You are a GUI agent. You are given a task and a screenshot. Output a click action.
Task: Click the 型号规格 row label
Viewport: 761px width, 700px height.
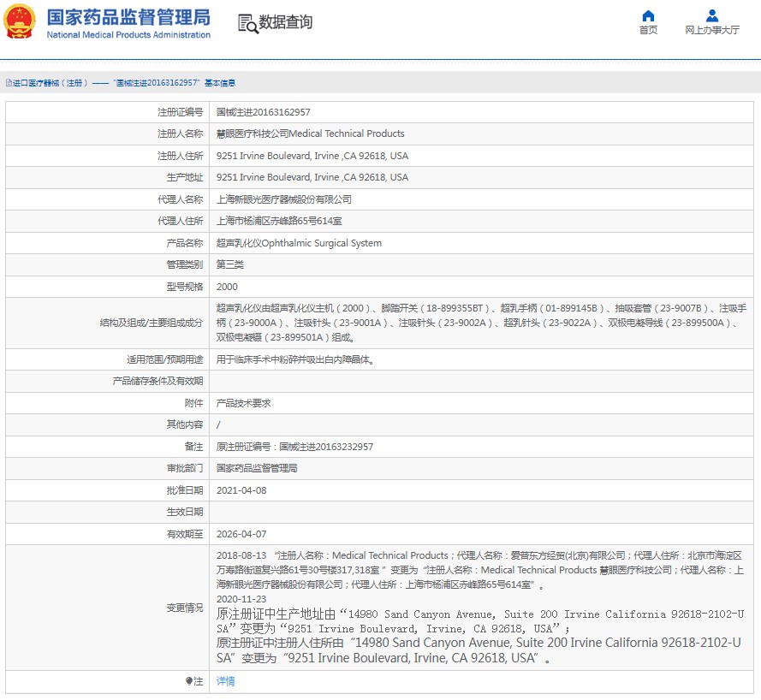[x=184, y=287]
